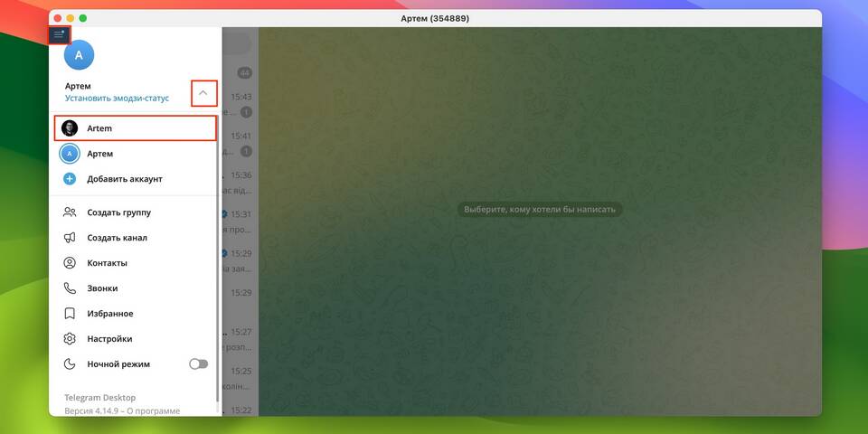Collapse the accounts list chevron
Image resolution: width=868 pixels, height=434 pixels.
[x=203, y=92]
